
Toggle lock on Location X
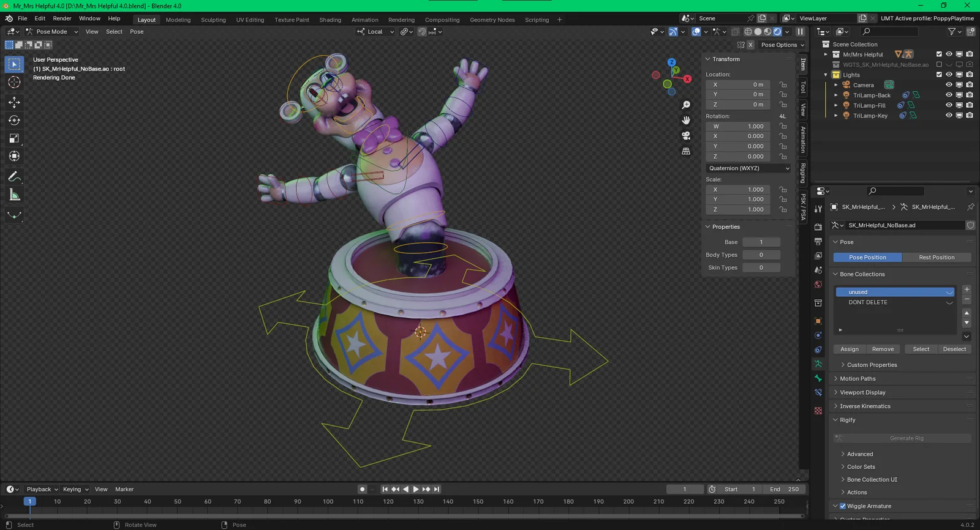click(783, 84)
